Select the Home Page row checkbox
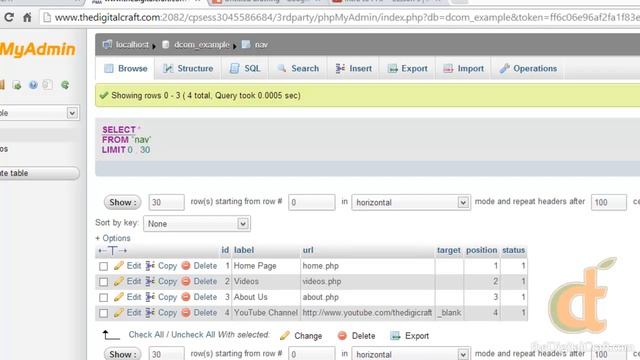Viewport: 640px width, 360px height. click(x=103, y=266)
